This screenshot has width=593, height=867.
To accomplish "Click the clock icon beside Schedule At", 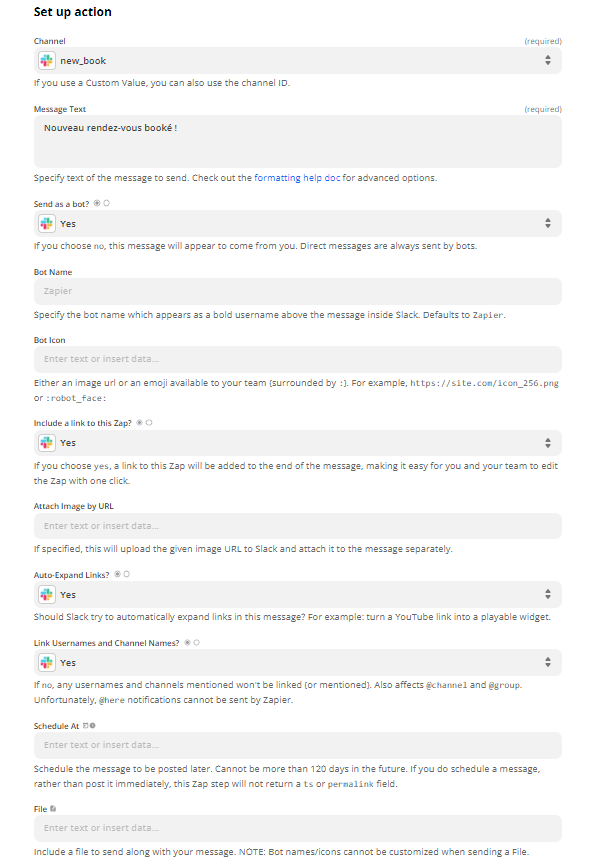I will pos(92,725).
